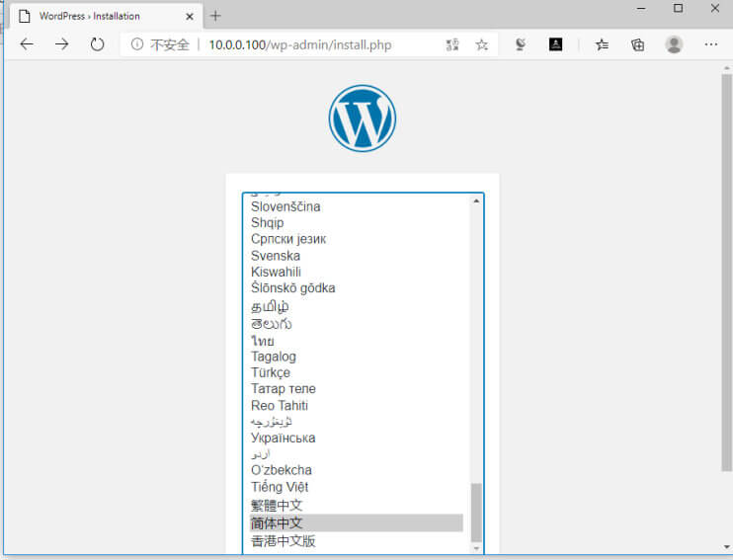
Task: Close the WordPress Installation tab
Action: click(190, 17)
